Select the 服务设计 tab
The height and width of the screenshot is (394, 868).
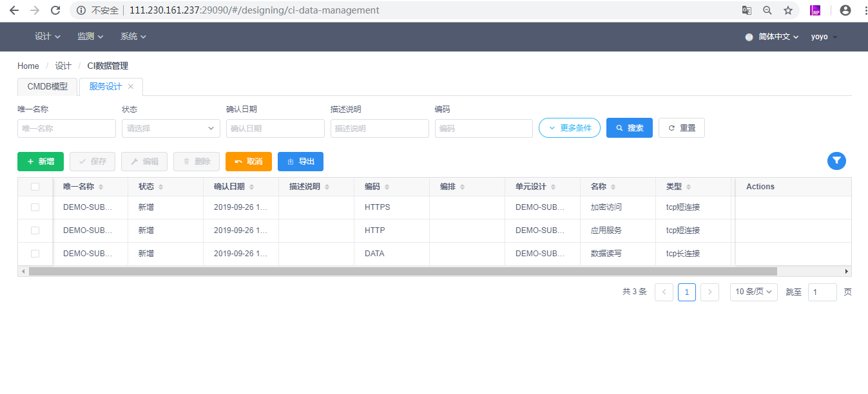coord(106,87)
